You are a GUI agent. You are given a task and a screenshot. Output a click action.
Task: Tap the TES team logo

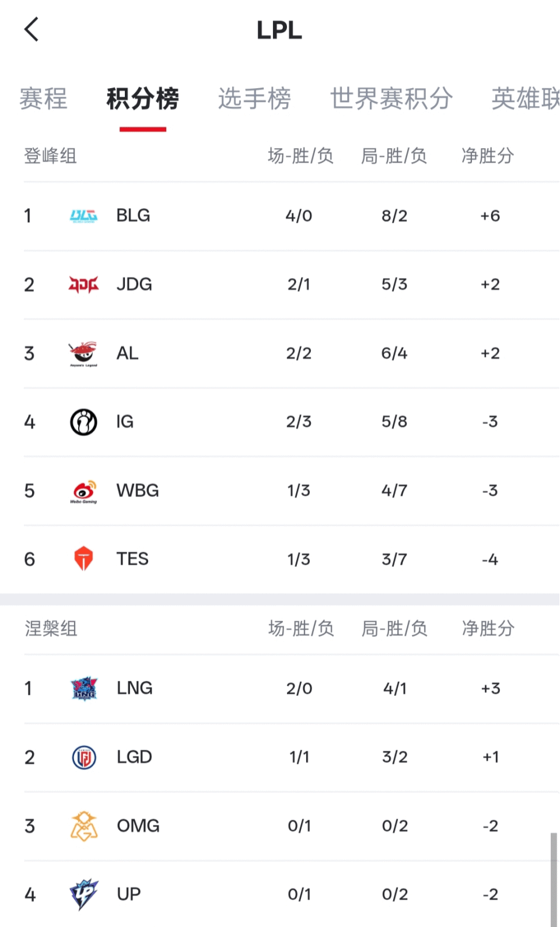tap(83, 559)
